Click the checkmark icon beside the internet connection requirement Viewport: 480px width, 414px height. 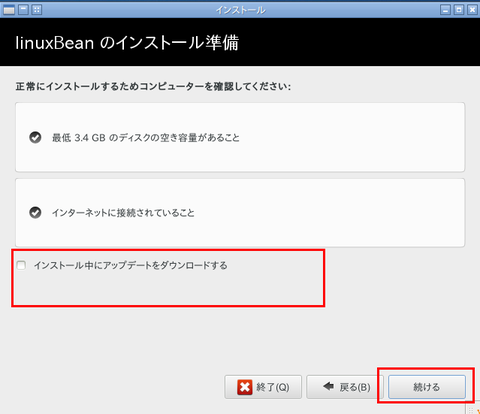[x=35, y=212]
